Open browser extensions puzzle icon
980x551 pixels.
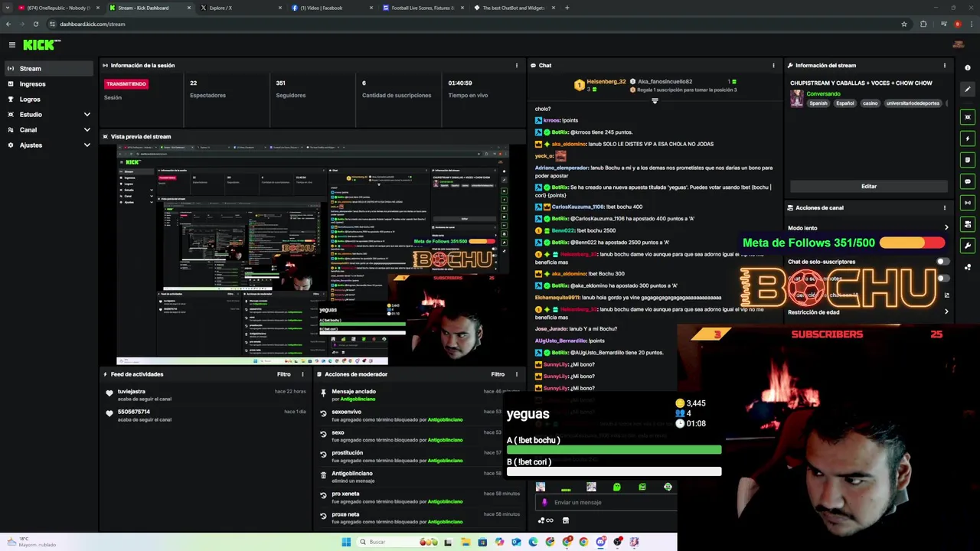click(x=923, y=24)
